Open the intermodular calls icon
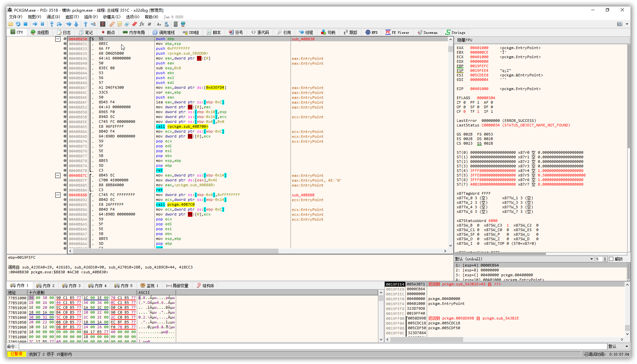The width and height of the screenshot is (637, 364). pyautogui.click(x=167, y=24)
